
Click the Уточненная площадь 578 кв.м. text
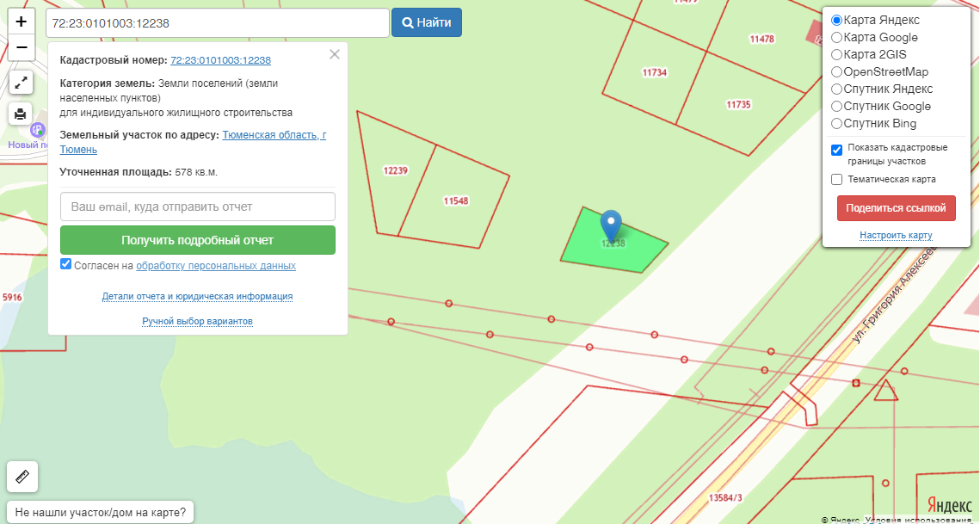(139, 172)
